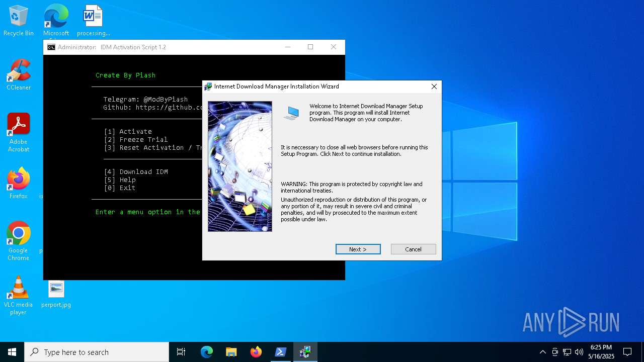Open the Recycle Bin desktop icon
Image resolution: width=644 pixels, height=362 pixels.
[x=19, y=21]
